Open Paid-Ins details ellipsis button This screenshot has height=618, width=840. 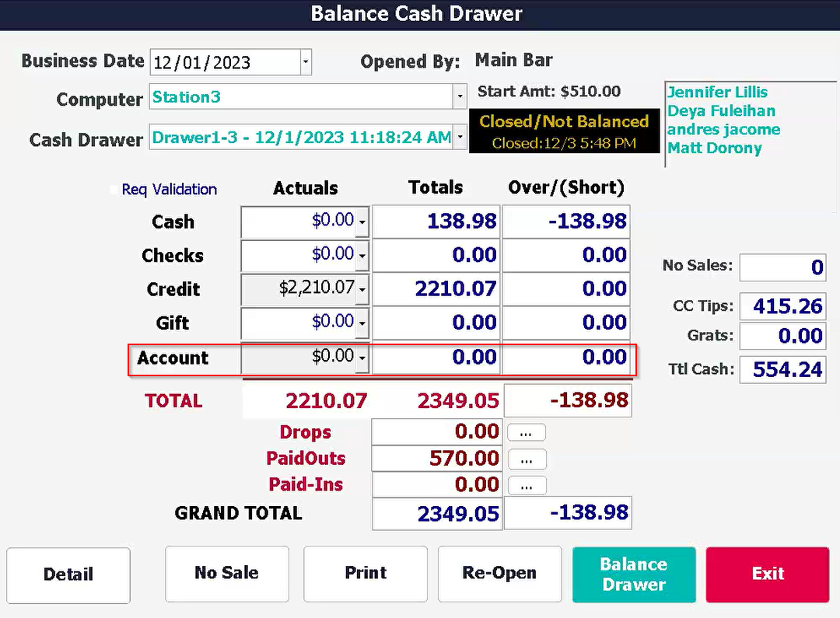point(527,486)
